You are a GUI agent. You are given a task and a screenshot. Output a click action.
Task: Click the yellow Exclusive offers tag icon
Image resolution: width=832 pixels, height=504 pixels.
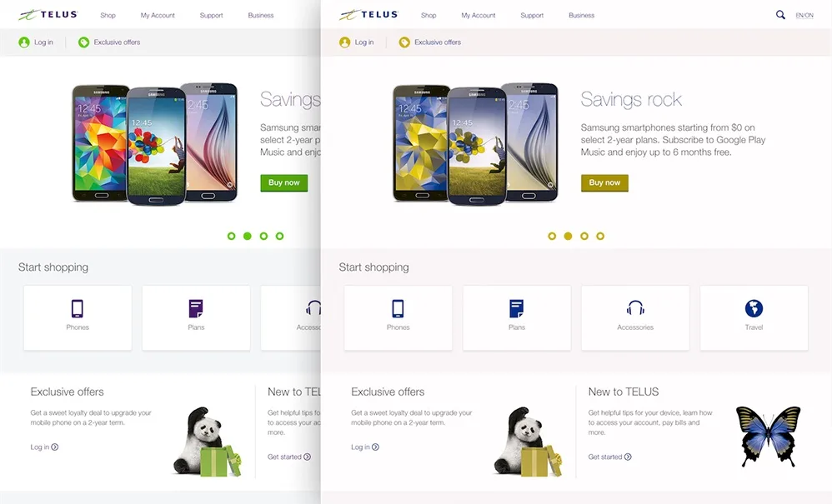tap(404, 42)
